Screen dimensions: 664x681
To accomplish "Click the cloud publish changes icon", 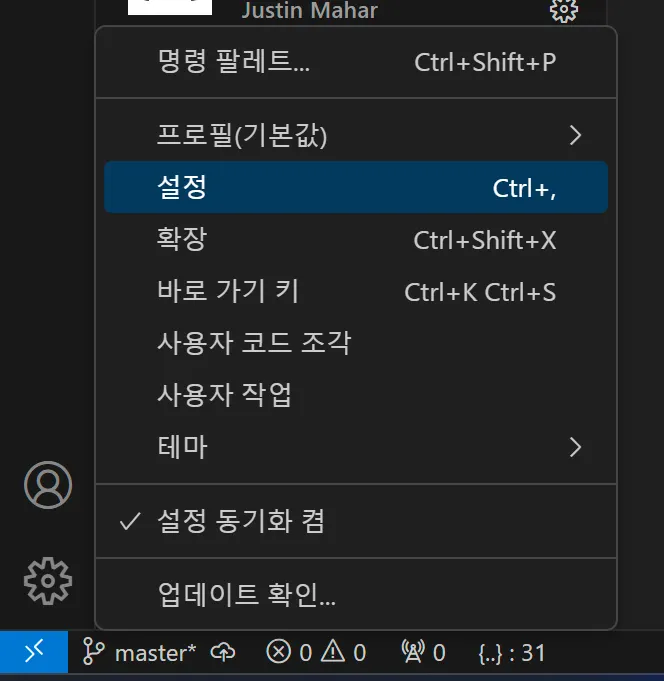I will coord(225,653).
